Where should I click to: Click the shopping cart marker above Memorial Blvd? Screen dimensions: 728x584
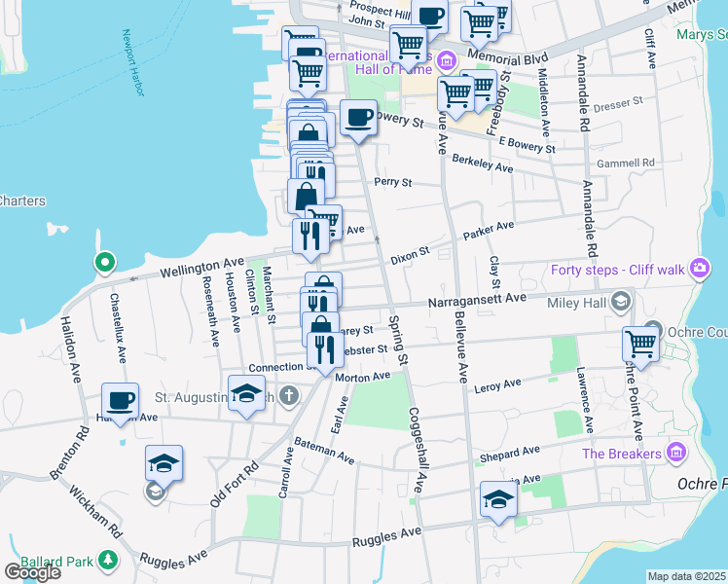[x=480, y=24]
